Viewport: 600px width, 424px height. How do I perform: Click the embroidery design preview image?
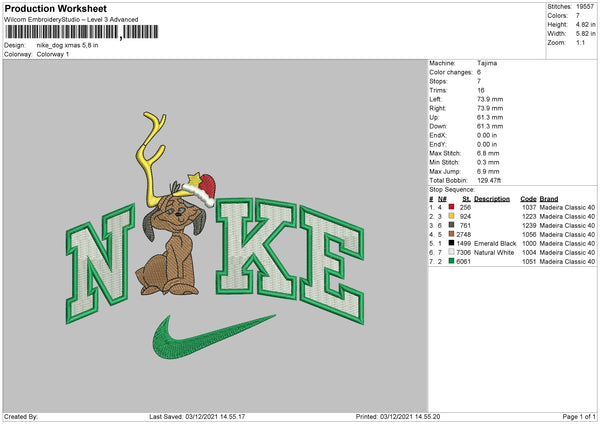215,236
